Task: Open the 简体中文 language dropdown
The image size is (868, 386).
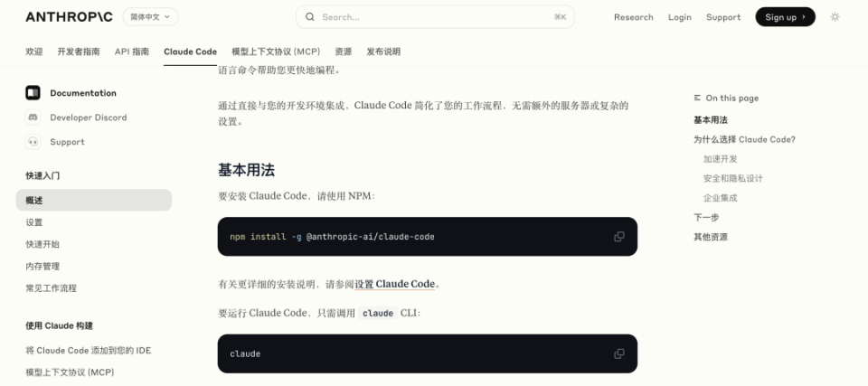Action: tap(151, 16)
